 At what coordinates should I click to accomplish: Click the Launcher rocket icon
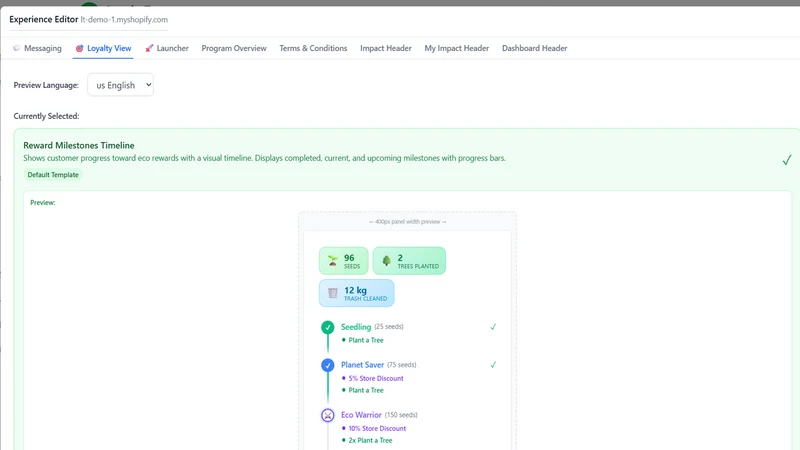[x=149, y=48]
